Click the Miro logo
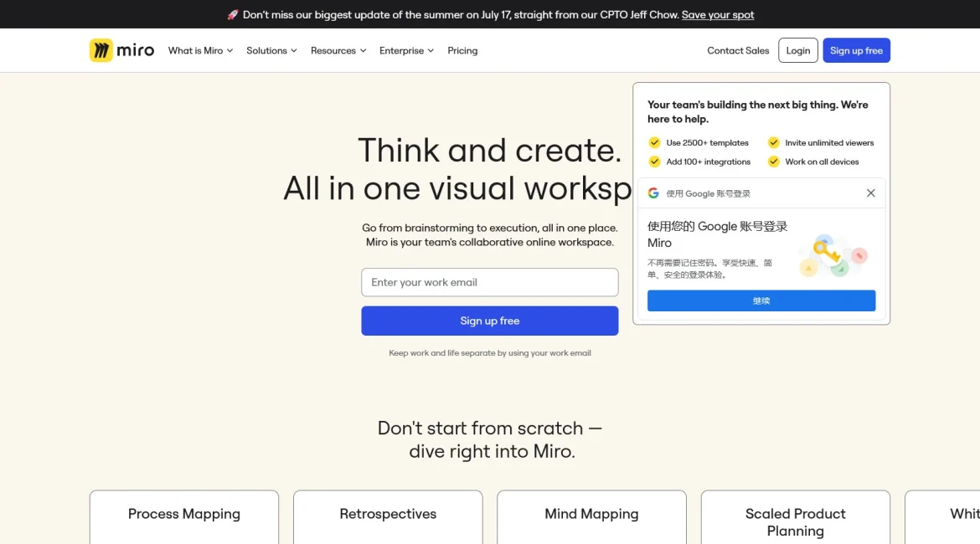The height and width of the screenshot is (544, 980). pos(121,50)
